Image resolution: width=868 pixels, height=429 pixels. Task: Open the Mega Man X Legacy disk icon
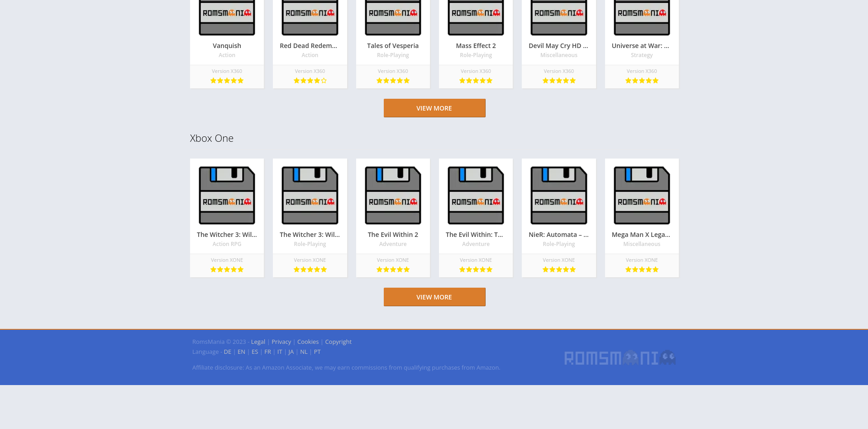pos(642,195)
